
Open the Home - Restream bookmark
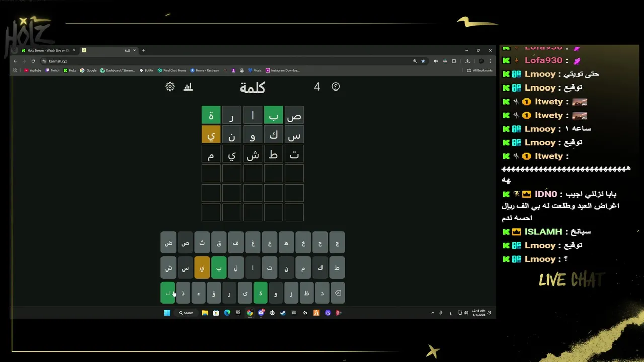pyautogui.click(x=205, y=70)
